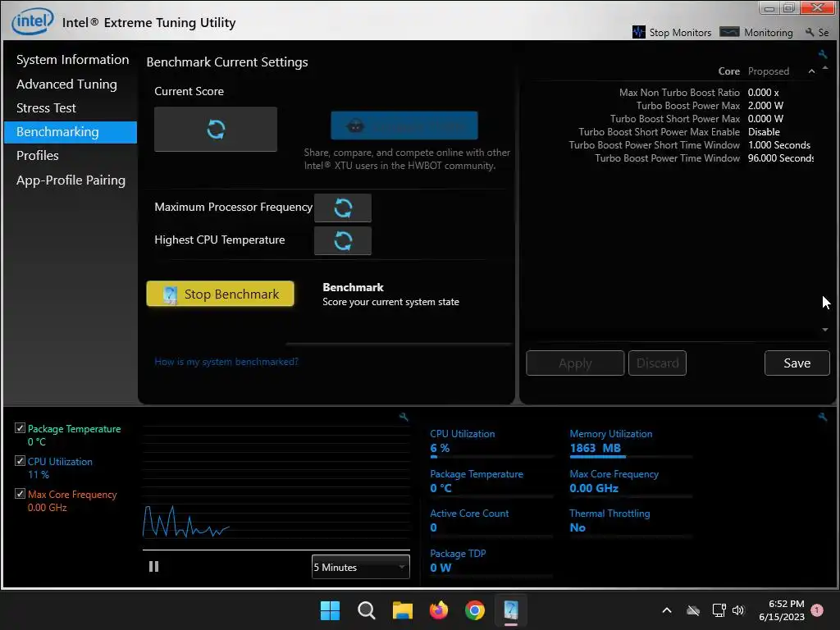This screenshot has width=840, height=630.
Task: Open File Explorer from taskbar
Action: click(402, 610)
